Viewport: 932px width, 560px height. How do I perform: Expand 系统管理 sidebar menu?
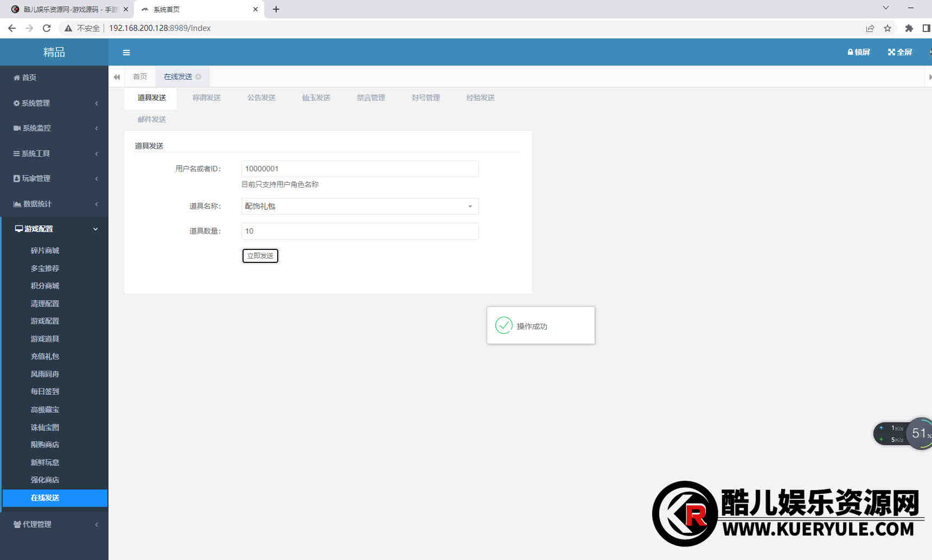click(x=54, y=103)
